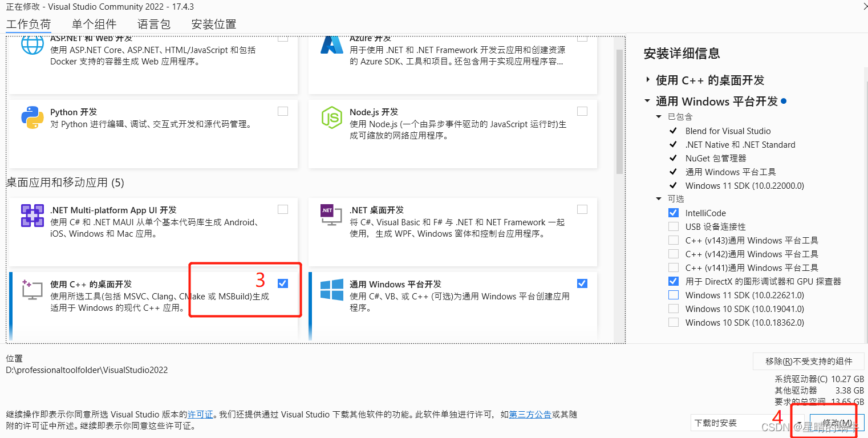Viewport: 868px width, 438px height.
Task: Check C++ (v141)通用 Windows 平台工具
Action: [674, 267]
